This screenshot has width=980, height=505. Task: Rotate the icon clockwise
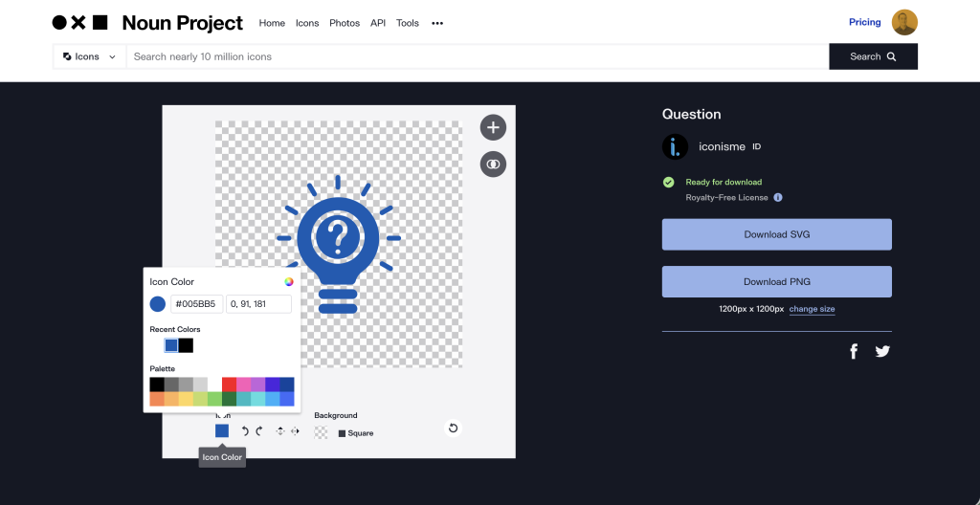[x=259, y=431]
